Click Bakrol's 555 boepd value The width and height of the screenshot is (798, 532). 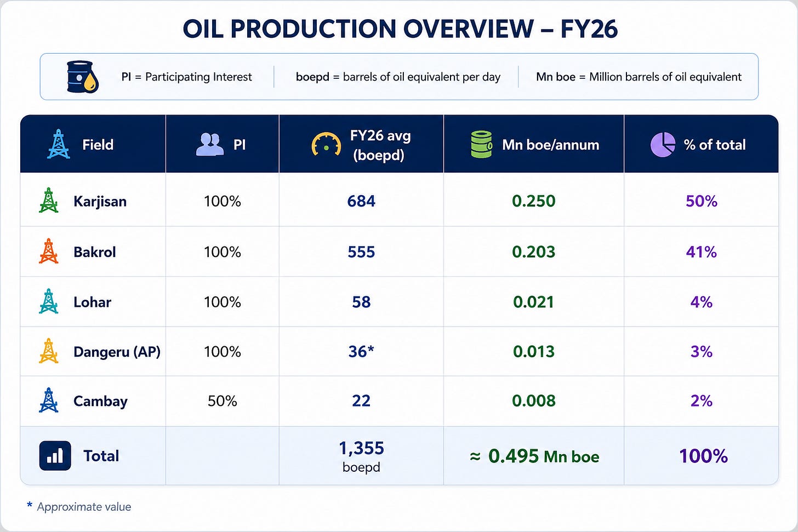pos(361,252)
